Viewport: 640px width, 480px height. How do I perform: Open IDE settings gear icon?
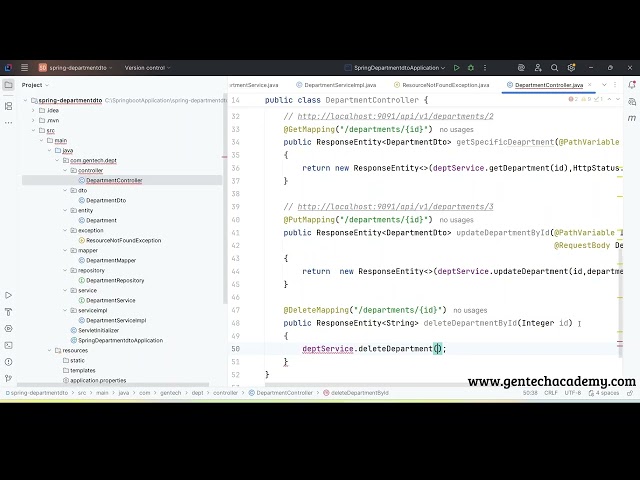[x=571, y=68]
